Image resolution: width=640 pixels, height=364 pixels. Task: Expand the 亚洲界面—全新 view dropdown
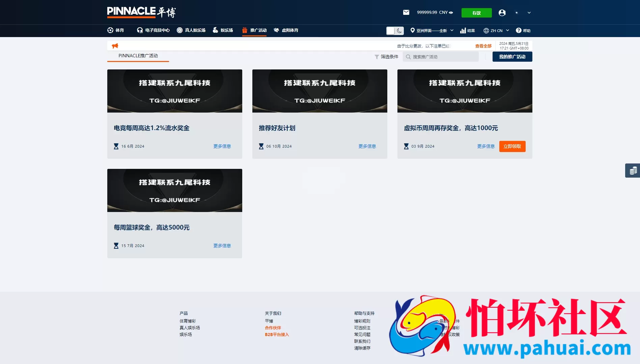(432, 31)
